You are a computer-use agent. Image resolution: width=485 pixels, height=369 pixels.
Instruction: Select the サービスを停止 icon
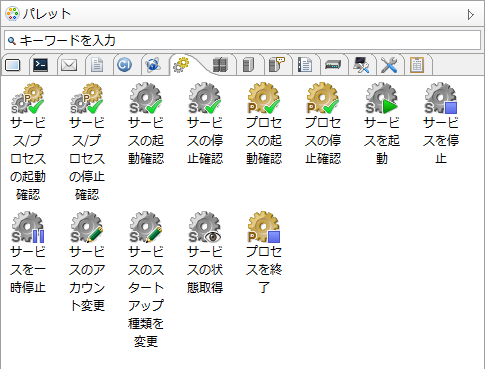[x=441, y=98]
